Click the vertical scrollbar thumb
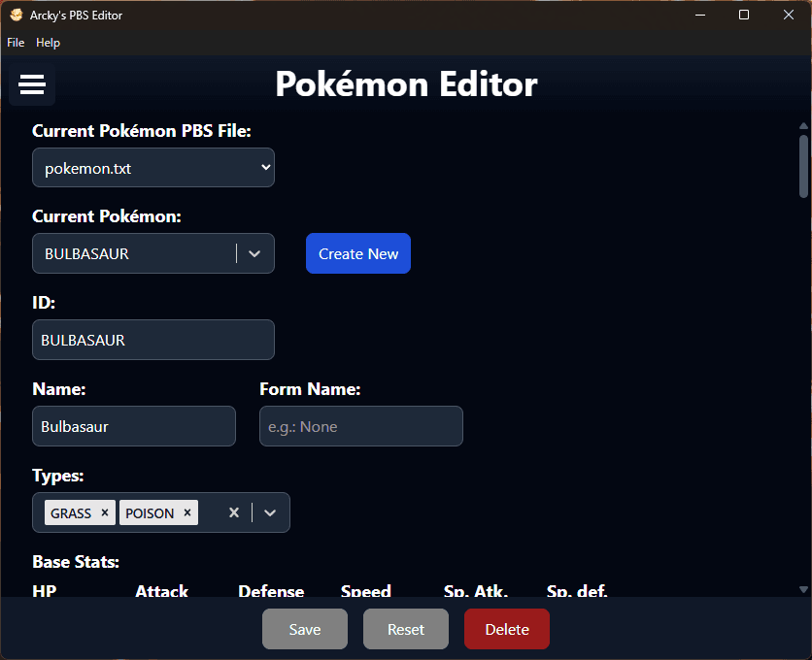The image size is (812, 660). [803, 165]
